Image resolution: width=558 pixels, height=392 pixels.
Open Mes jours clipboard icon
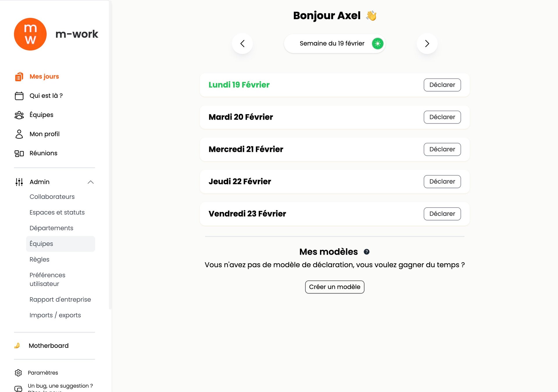(19, 77)
